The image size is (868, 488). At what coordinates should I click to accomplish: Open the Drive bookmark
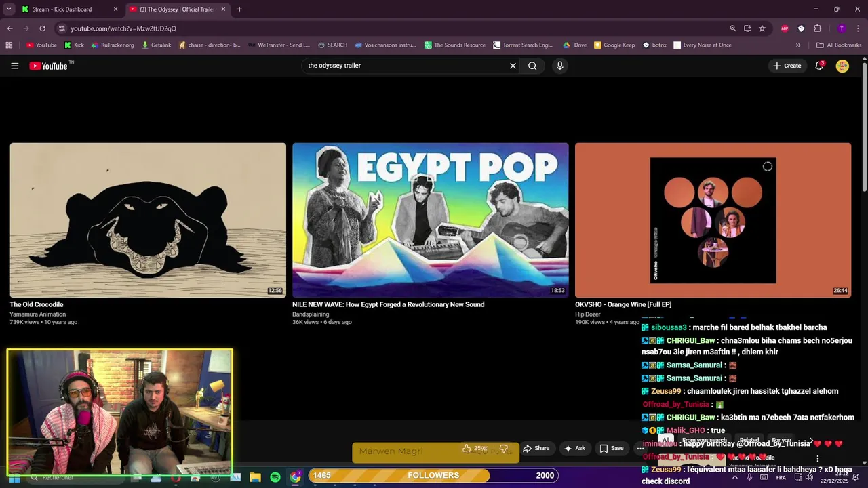575,45
